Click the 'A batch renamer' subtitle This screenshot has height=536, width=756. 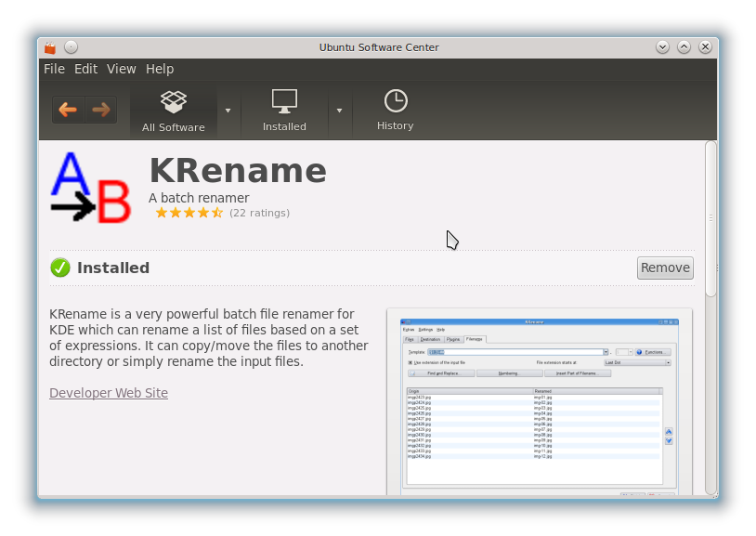[199, 198]
